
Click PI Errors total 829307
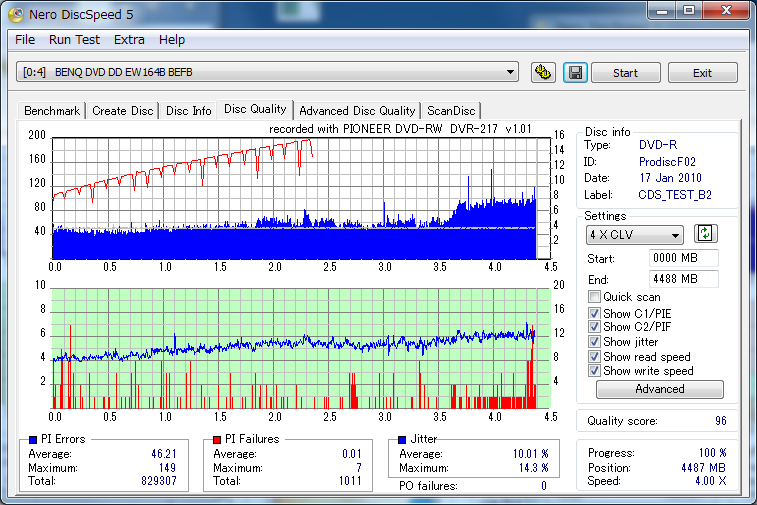point(159,481)
